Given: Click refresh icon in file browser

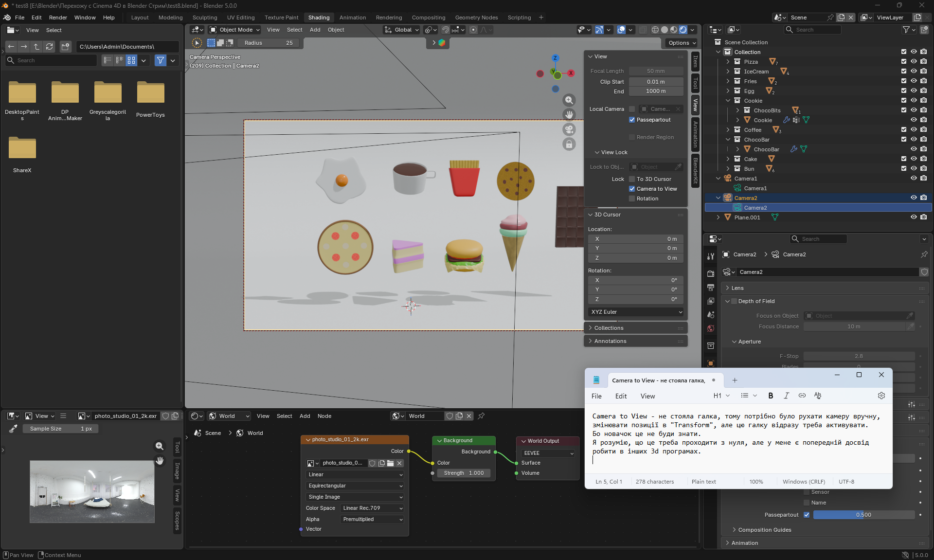Looking at the screenshot, I should 49,47.
